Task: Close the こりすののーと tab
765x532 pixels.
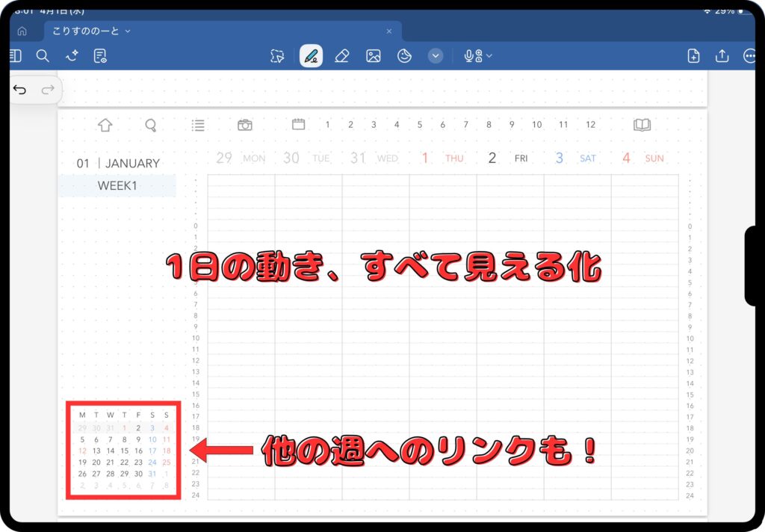Action: (388, 31)
